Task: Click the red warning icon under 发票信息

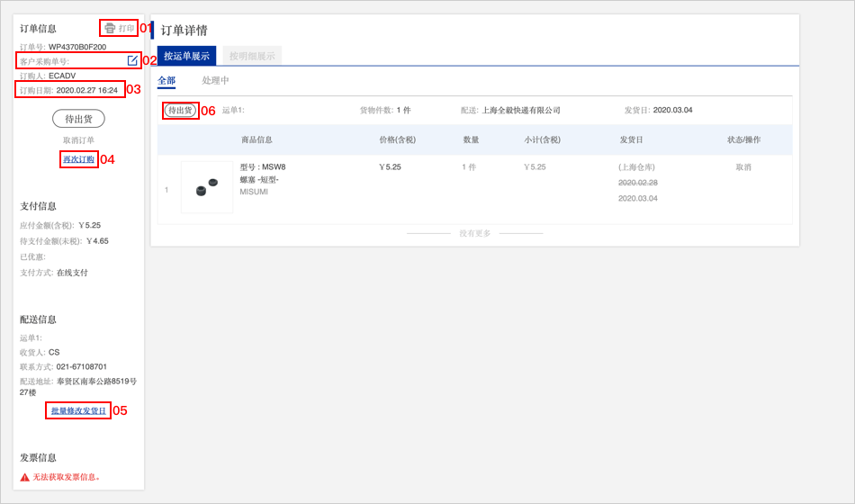Action: tap(25, 477)
